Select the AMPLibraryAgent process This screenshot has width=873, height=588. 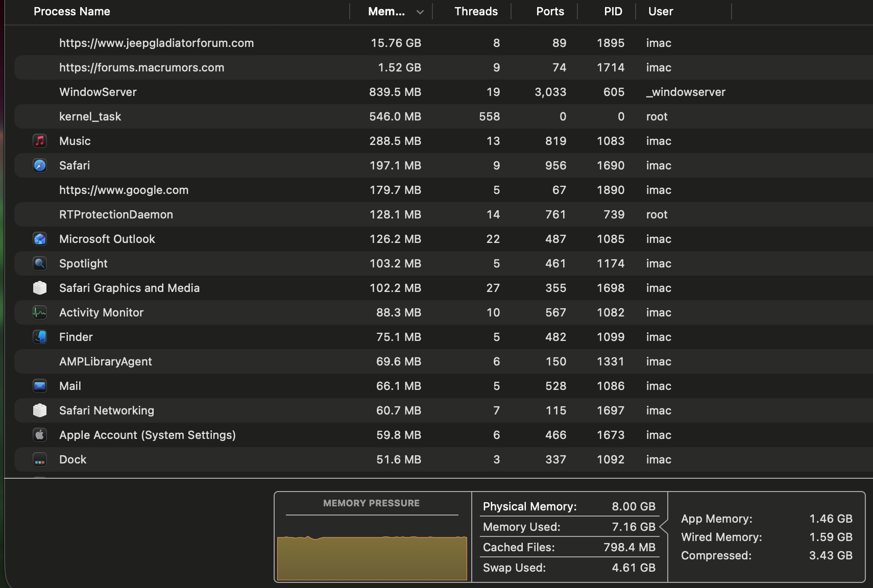click(105, 361)
